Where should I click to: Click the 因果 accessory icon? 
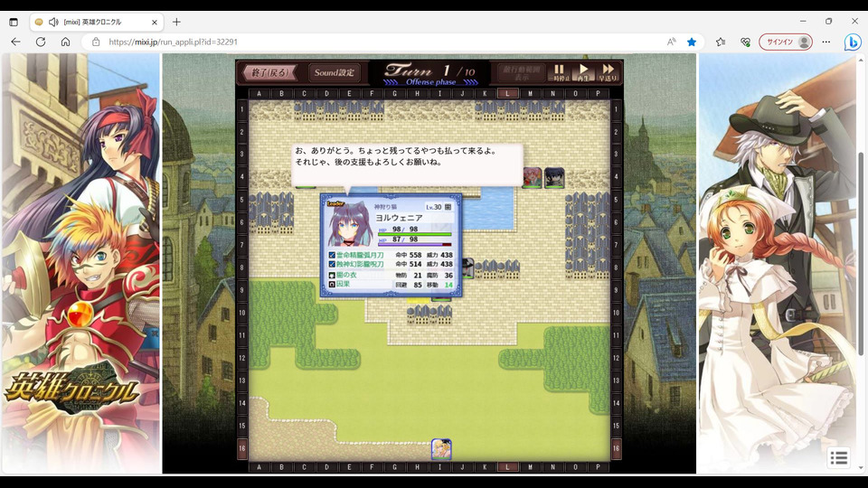click(332, 285)
